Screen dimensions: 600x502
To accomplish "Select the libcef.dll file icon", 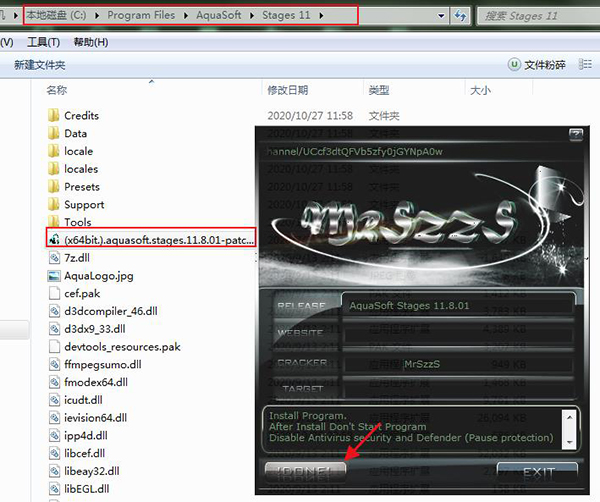I will (x=54, y=453).
